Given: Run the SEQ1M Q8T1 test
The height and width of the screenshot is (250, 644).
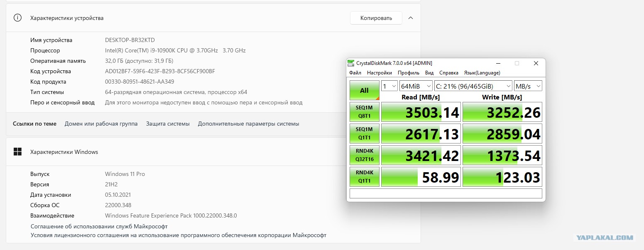Looking at the screenshot, I should (364, 112).
